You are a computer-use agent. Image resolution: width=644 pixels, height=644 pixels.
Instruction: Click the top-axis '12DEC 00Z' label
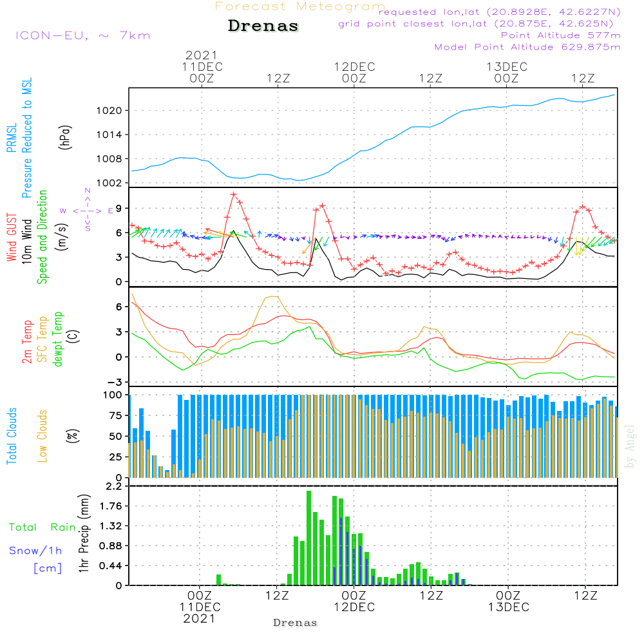(x=354, y=72)
